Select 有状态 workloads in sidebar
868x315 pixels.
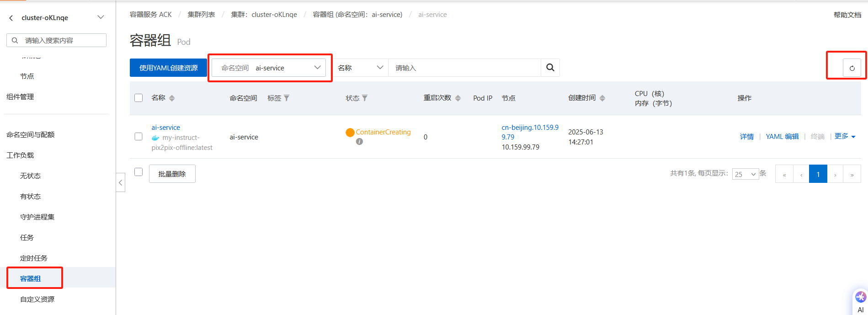(31, 197)
